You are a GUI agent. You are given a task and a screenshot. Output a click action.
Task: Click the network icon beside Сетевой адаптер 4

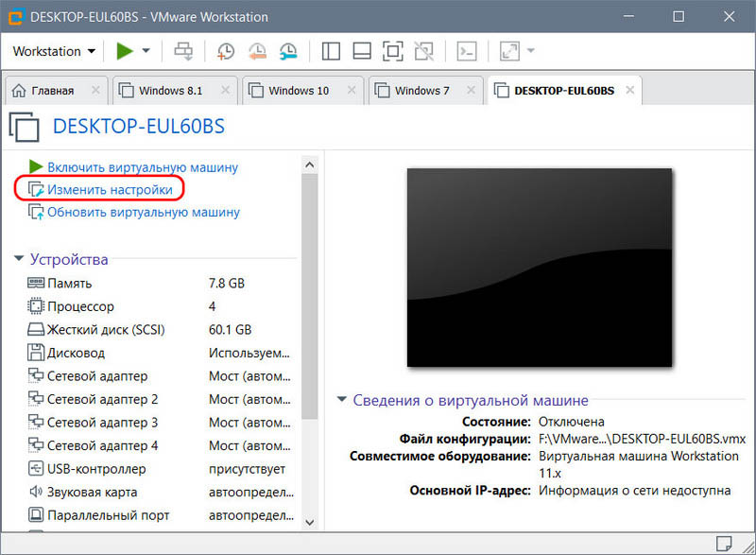click(36, 444)
